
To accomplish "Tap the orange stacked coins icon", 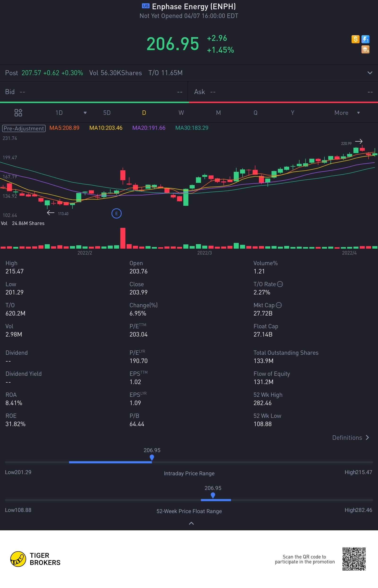I will pos(365,49).
